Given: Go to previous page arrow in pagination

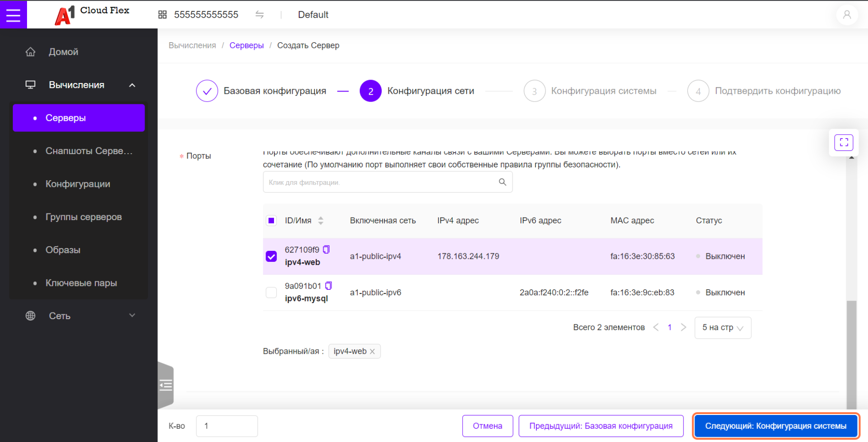Looking at the screenshot, I should pos(656,327).
